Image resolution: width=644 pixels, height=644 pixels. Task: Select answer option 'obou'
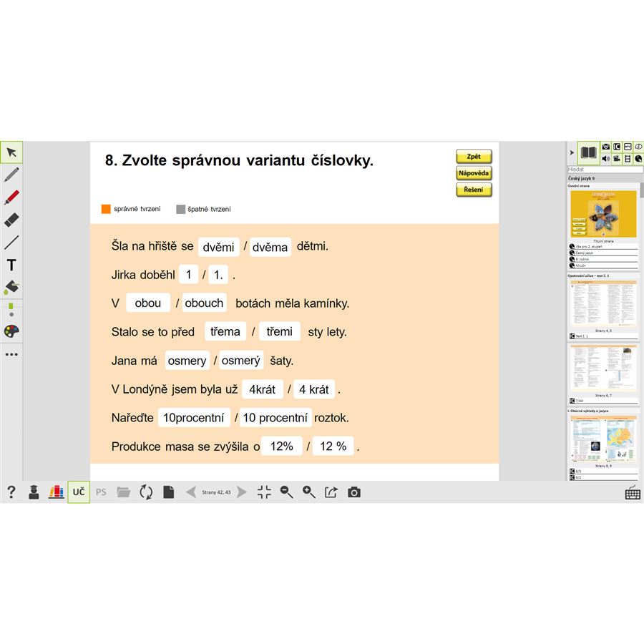coord(148,303)
